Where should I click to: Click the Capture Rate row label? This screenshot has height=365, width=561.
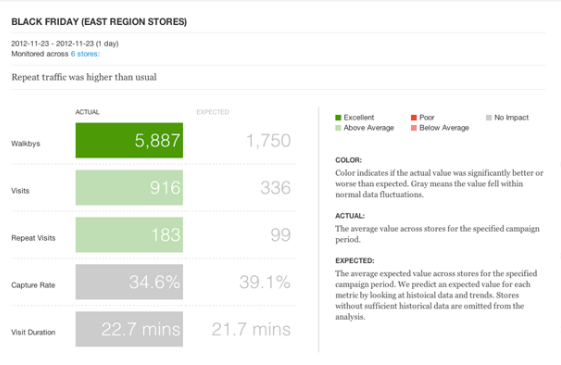point(33,286)
